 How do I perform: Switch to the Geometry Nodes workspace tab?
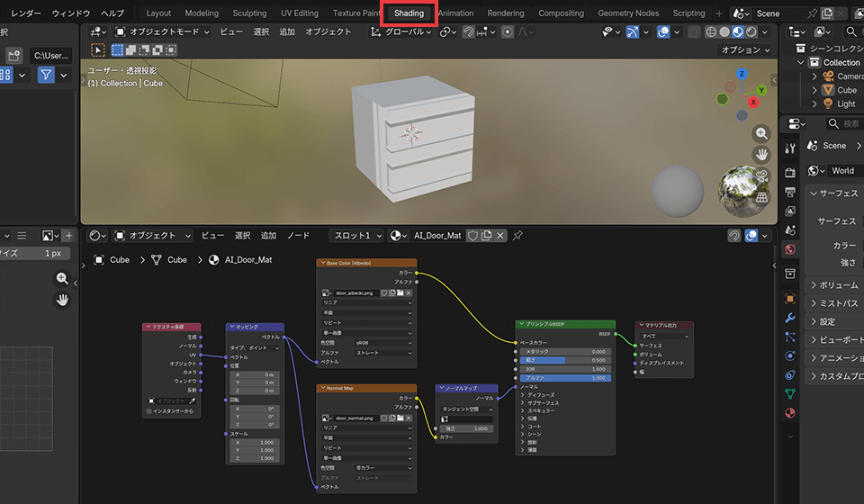[x=628, y=13]
